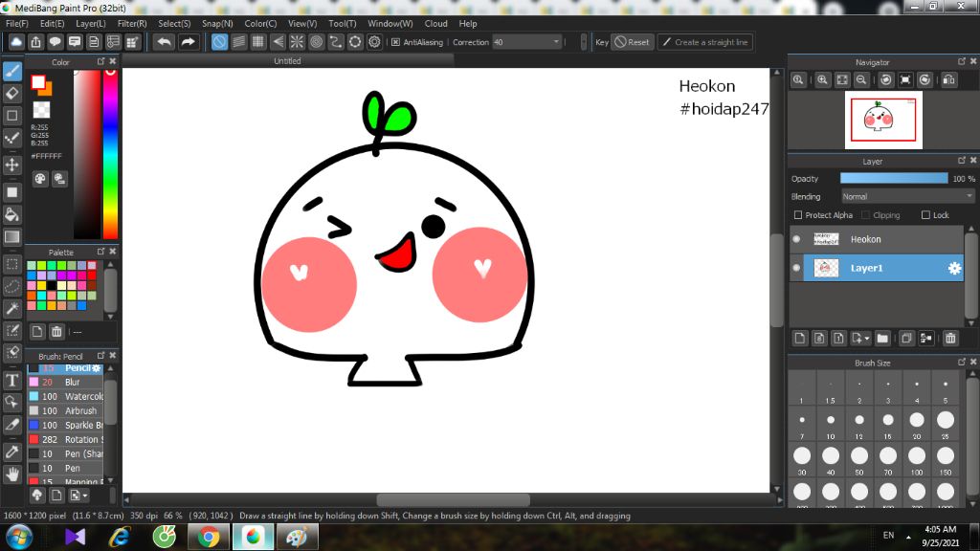Click the Undo arrow in toolbar
The image size is (980, 551).
tap(165, 42)
